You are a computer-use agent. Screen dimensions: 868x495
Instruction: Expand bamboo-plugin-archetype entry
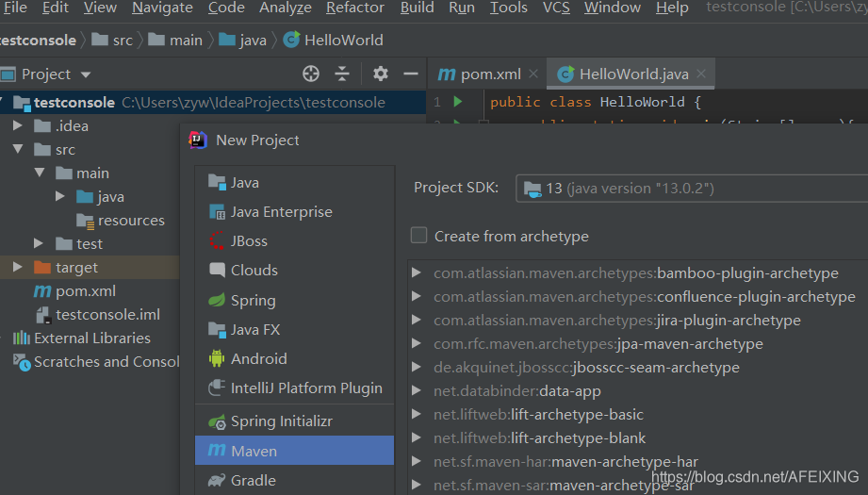click(x=417, y=272)
